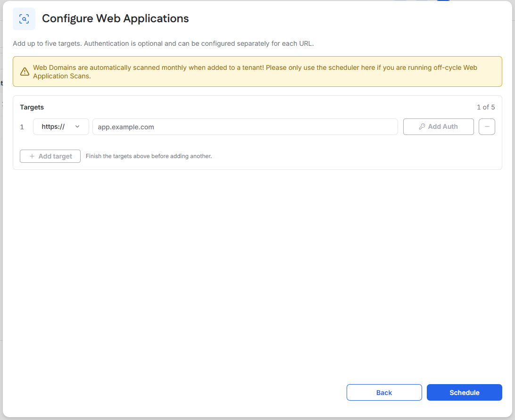
Task: Click the 'Add up to five targets' description
Action: [47, 43]
